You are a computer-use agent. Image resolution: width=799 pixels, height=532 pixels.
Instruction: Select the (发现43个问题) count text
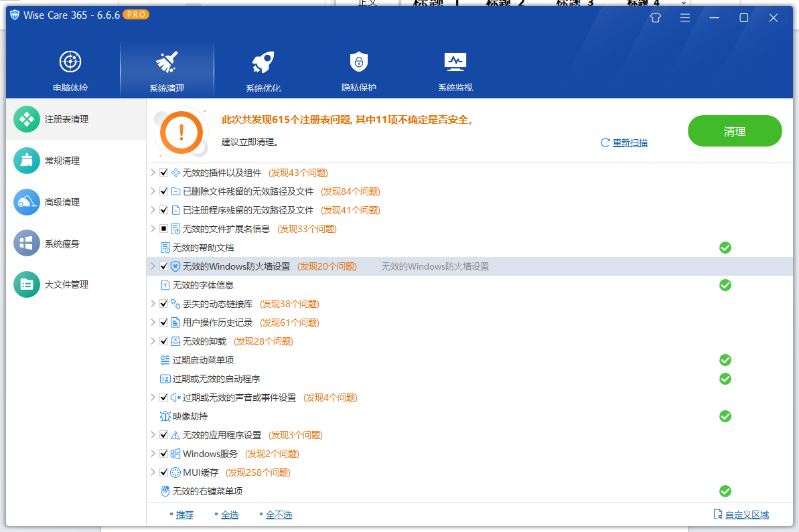298,173
